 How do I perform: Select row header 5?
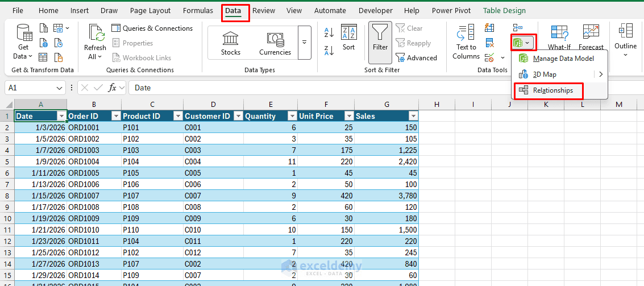[x=7, y=161]
